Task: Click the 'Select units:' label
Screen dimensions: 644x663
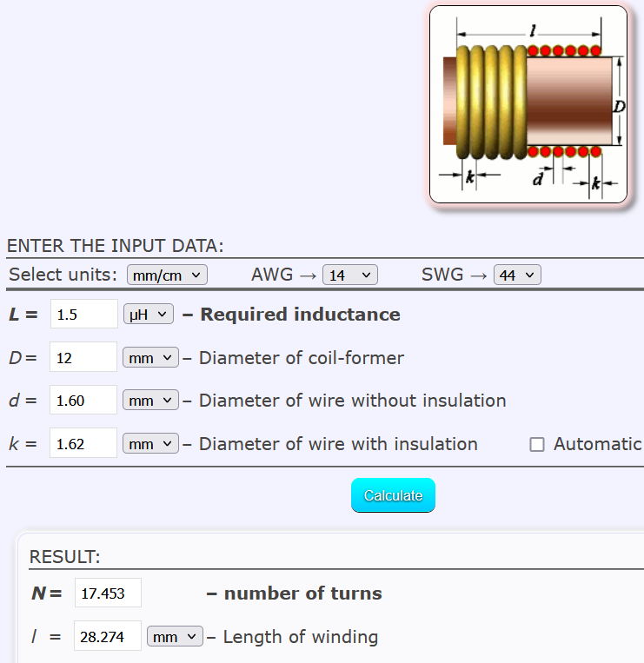Action: (63, 275)
